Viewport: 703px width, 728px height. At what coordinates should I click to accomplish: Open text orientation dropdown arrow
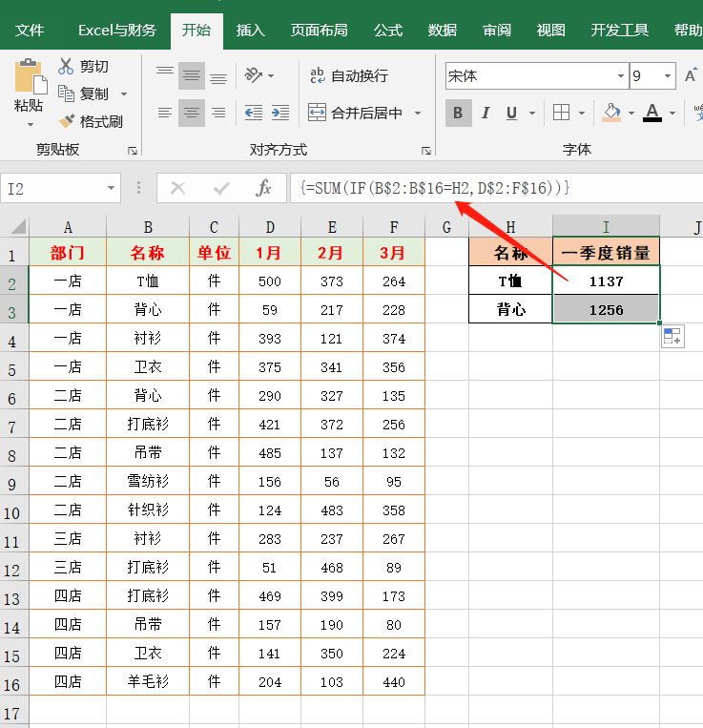point(271,75)
